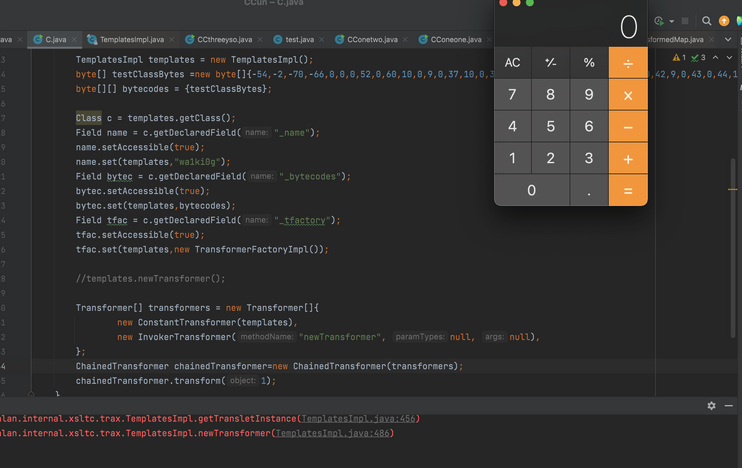Click the 8 key in Calculator
Viewport: 742px width, 468px height.
551,95
